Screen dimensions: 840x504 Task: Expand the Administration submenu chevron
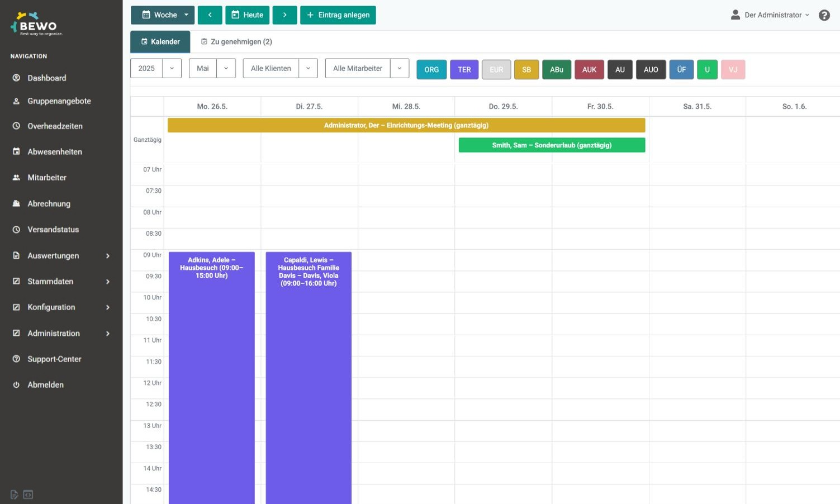(108, 334)
